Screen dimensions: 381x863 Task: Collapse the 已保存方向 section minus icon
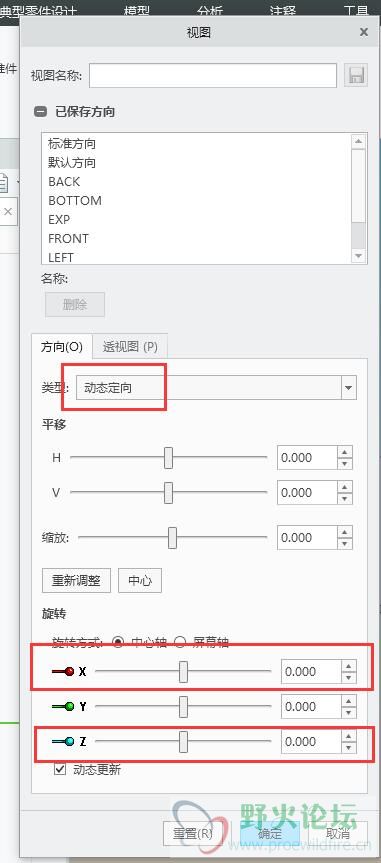(40, 112)
